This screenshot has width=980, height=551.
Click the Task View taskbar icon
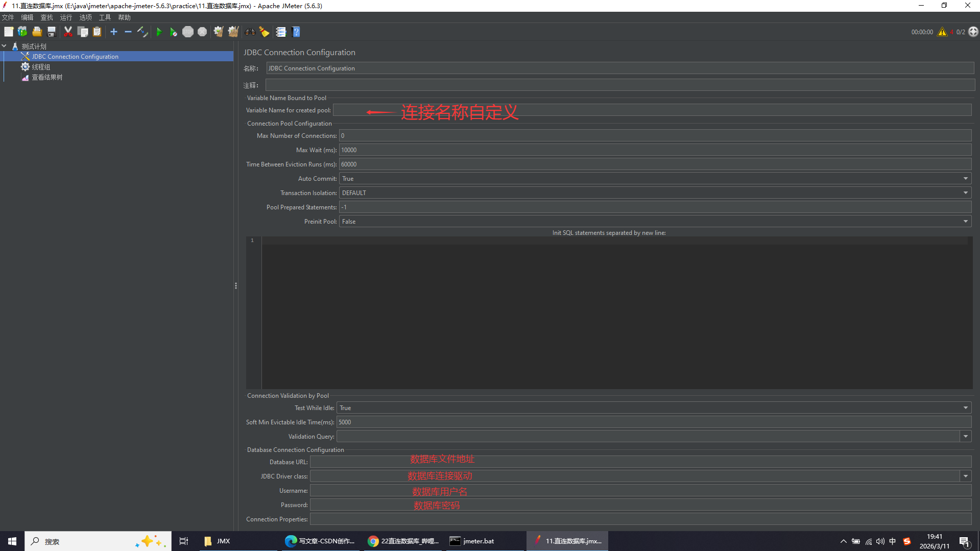[x=184, y=541]
